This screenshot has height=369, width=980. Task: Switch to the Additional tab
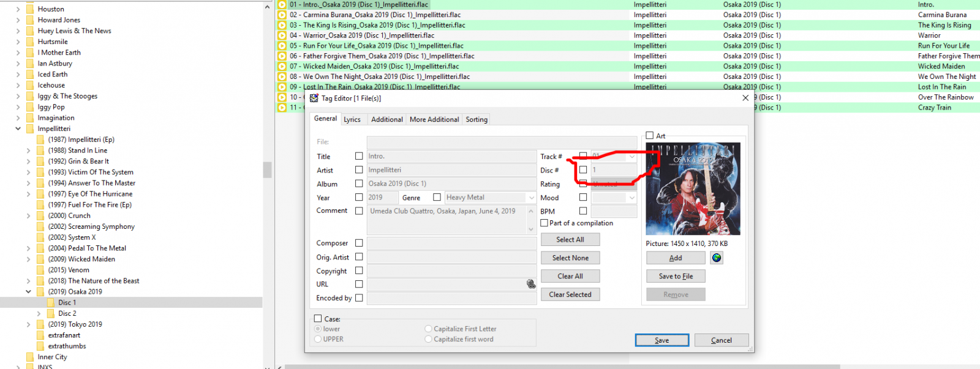click(x=387, y=119)
